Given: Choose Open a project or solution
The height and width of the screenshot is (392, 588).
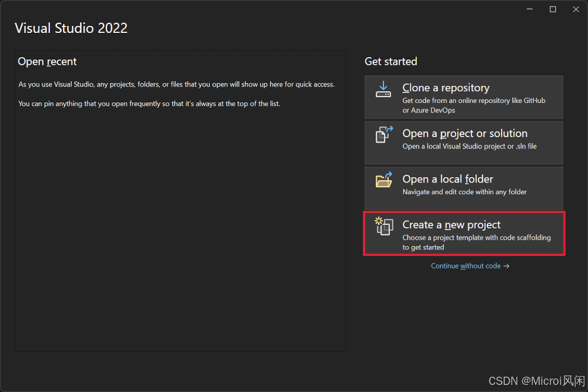Looking at the screenshot, I should (x=463, y=142).
